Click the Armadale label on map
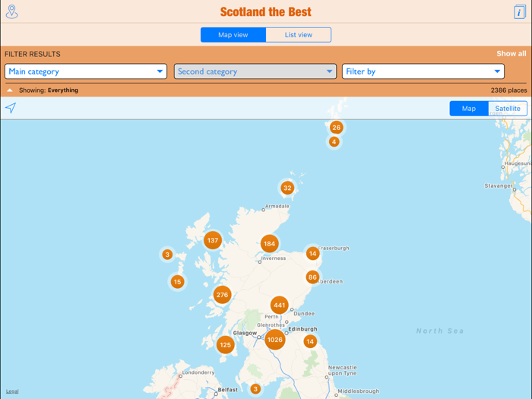The height and width of the screenshot is (399, 532). pyautogui.click(x=277, y=206)
